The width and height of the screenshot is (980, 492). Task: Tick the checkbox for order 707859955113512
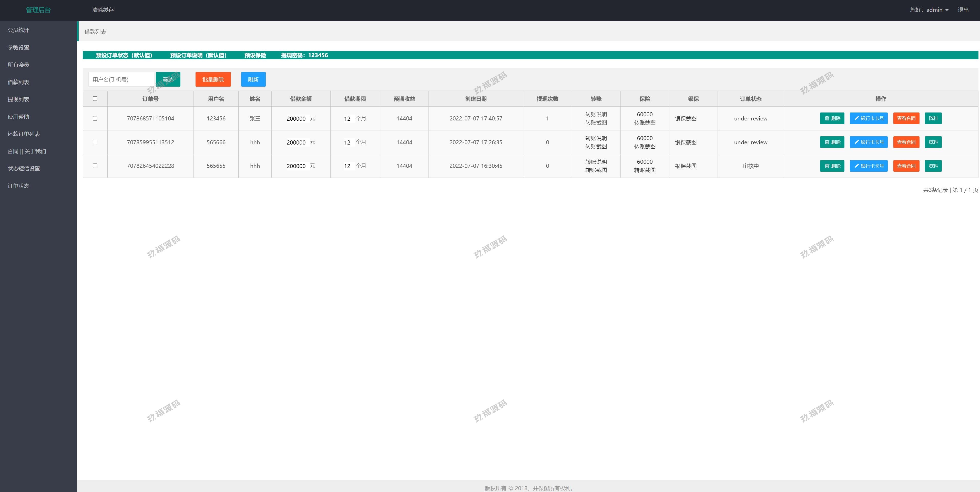click(x=95, y=142)
